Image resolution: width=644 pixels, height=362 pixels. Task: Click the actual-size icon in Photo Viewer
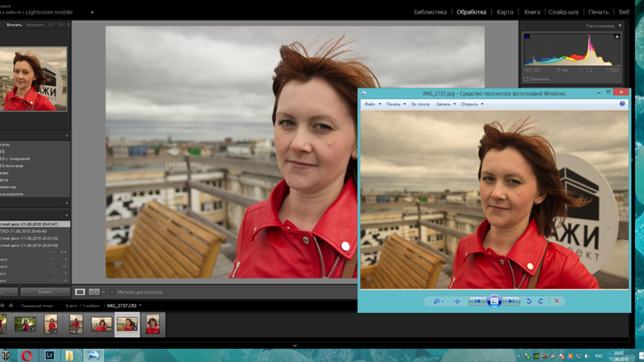point(457,301)
